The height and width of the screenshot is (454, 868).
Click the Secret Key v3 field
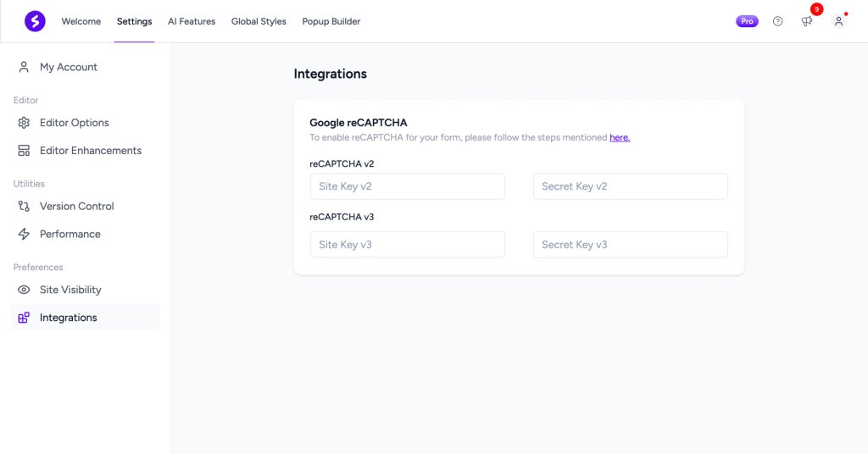[x=630, y=245]
